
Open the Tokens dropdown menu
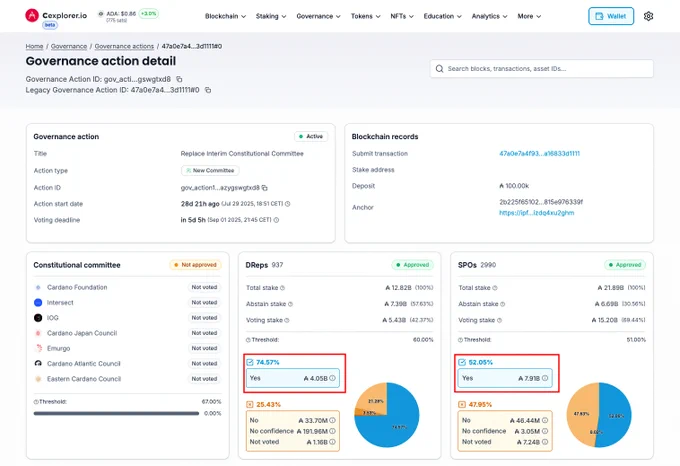coord(366,16)
